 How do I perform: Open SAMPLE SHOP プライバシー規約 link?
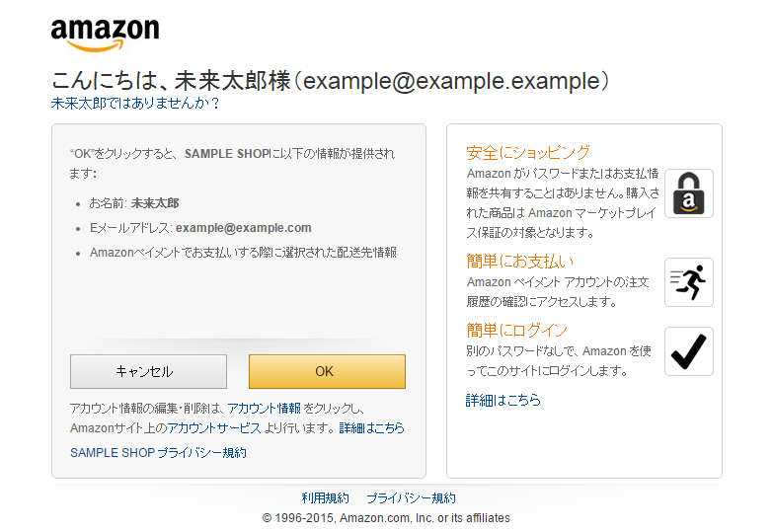pyautogui.click(x=158, y=453)
